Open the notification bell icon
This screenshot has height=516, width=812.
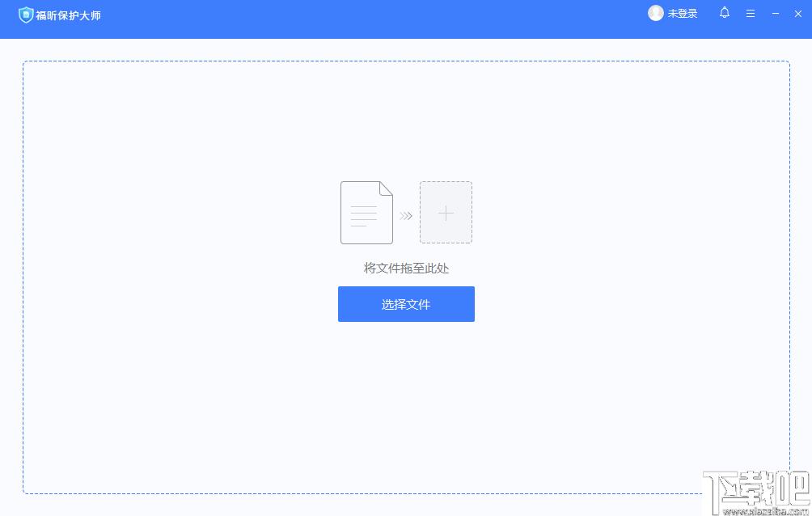[725, 13]
